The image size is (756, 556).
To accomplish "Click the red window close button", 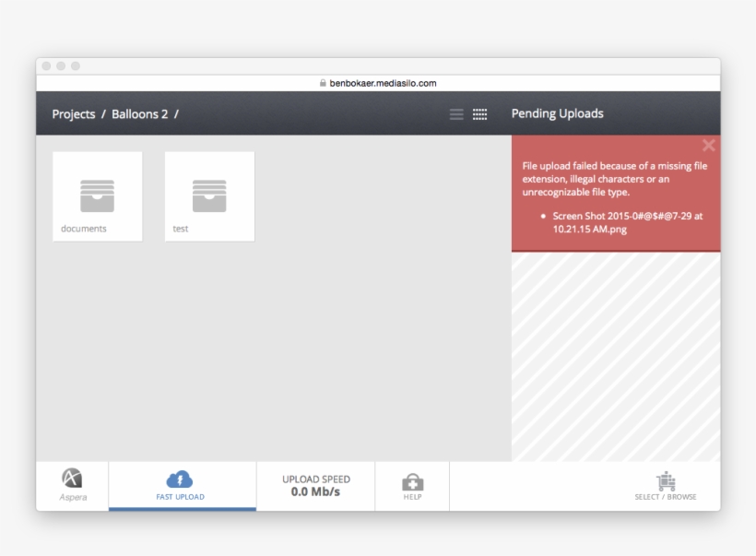I will pyautogui.click(x=46, y=66).
